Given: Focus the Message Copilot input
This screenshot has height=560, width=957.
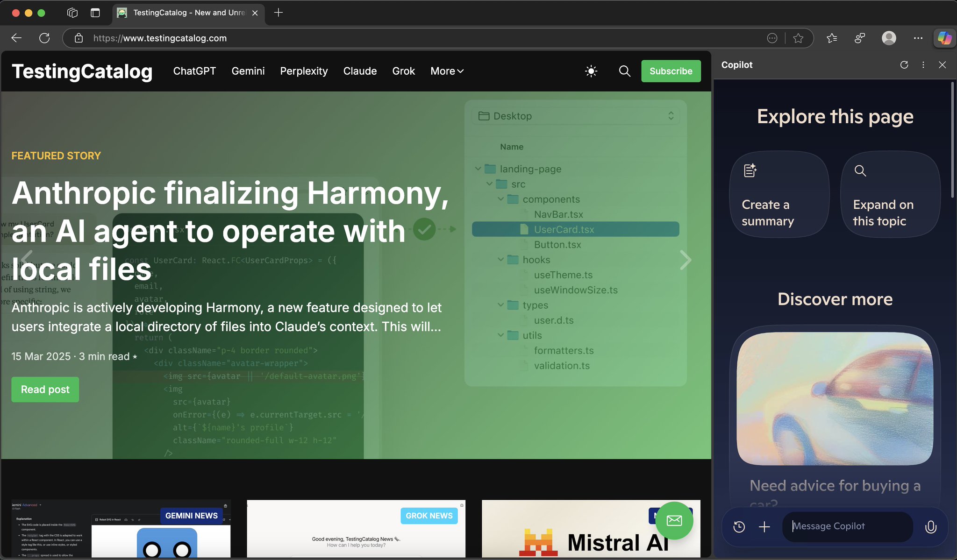Looking at the screenshot, I should [x=848, y=526].
